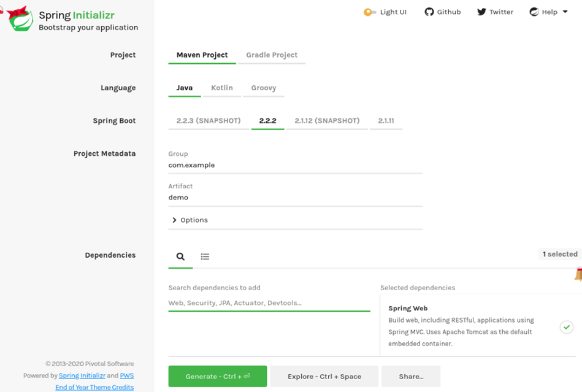This screenshot has width=582, height=392.
Task: Open the Twitter link
Action: 495,12
